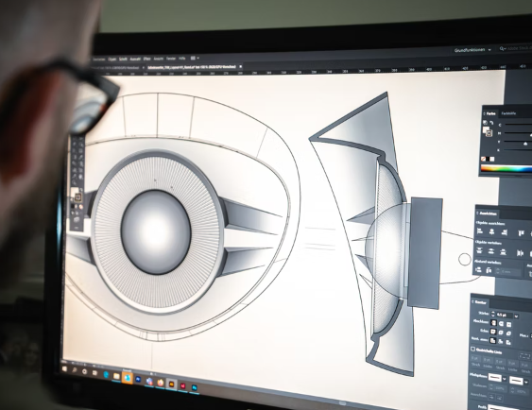The image size is (532, 410).
Task: Distribute objects by top edges
Action: pyautogui.click(x=479, y=251)
